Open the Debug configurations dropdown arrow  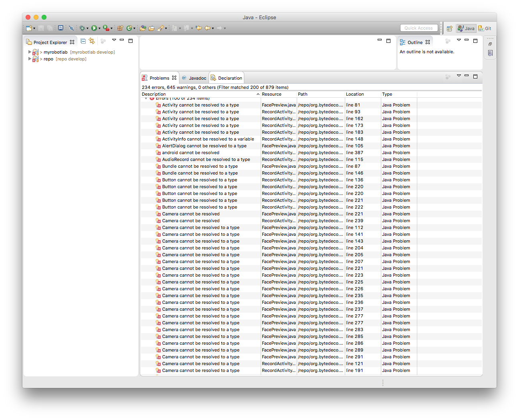pos(87,28)
